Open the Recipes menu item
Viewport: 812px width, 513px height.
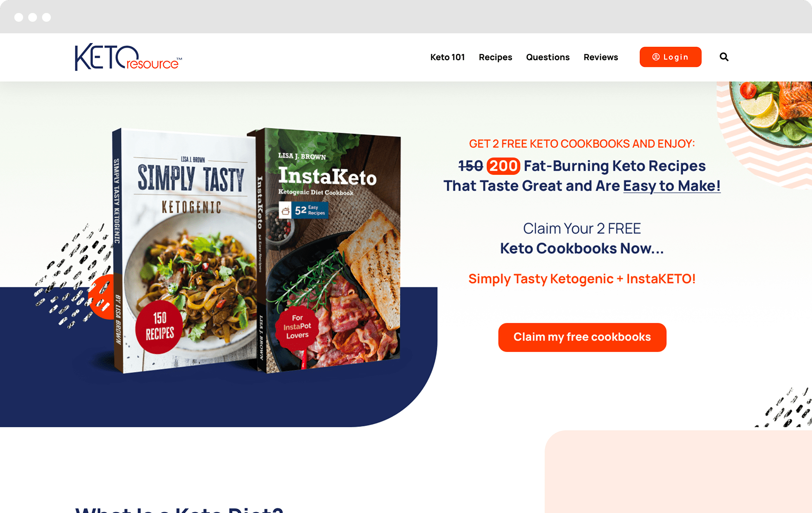point(495,57)
